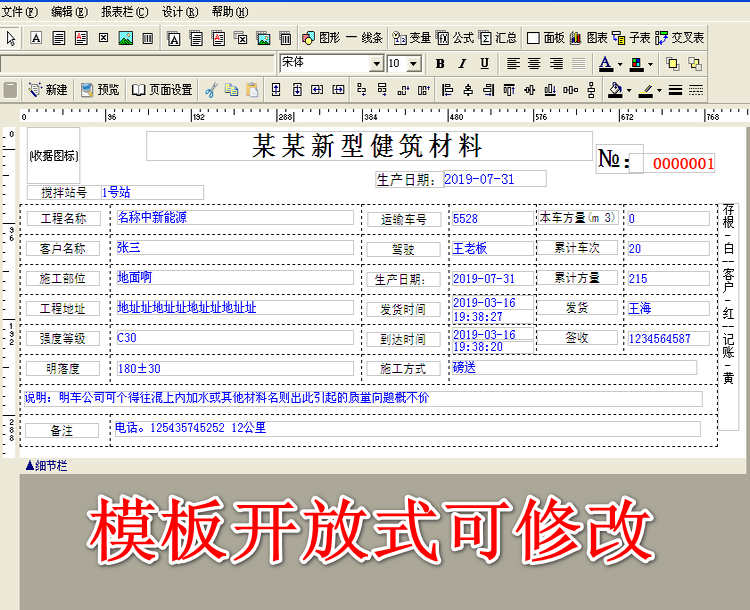Image resolution: width=750 pixels, height=610 pixels.
Task: Insert the image control with landscape icon
Action: click(126, 38)
